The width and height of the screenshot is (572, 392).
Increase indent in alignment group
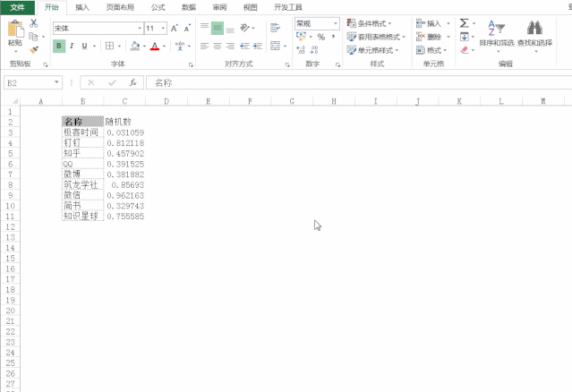click(258, 46)
